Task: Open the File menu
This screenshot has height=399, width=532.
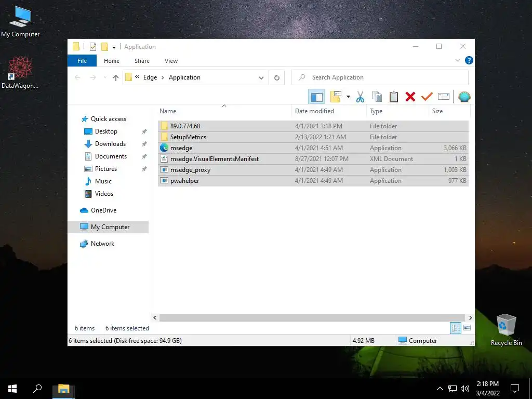Action: point(82,61)
